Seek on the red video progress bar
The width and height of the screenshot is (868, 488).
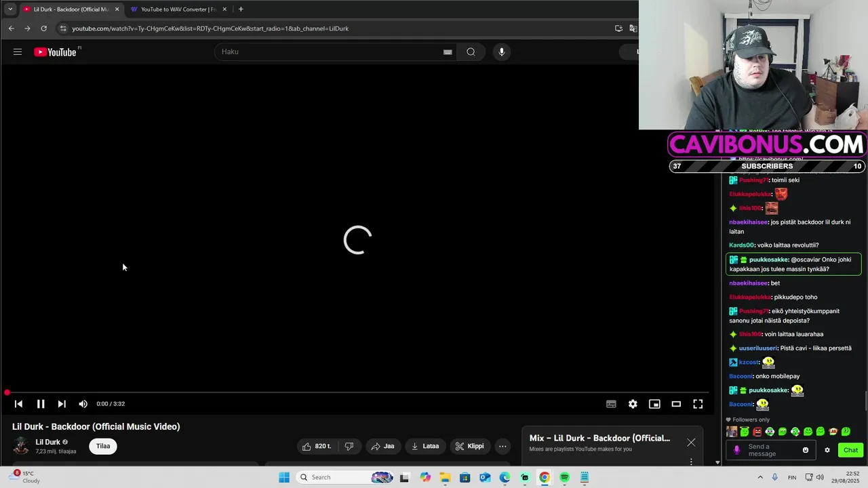357,392
